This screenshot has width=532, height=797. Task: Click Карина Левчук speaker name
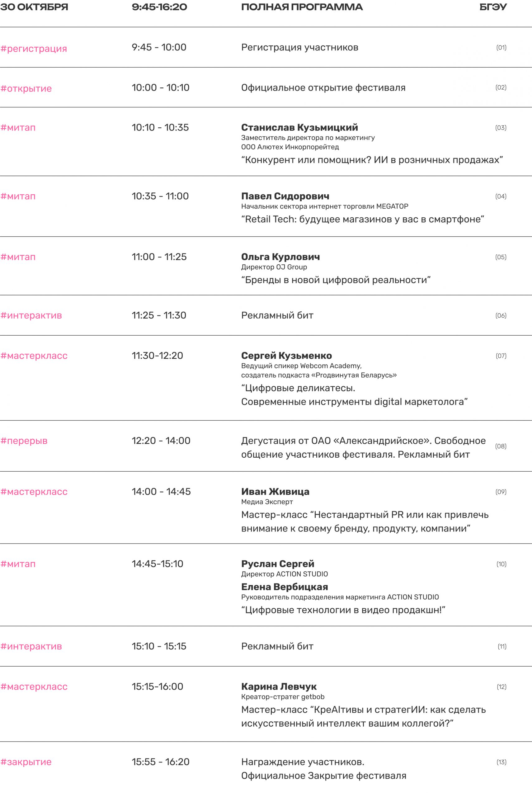(x=279, y=687)
